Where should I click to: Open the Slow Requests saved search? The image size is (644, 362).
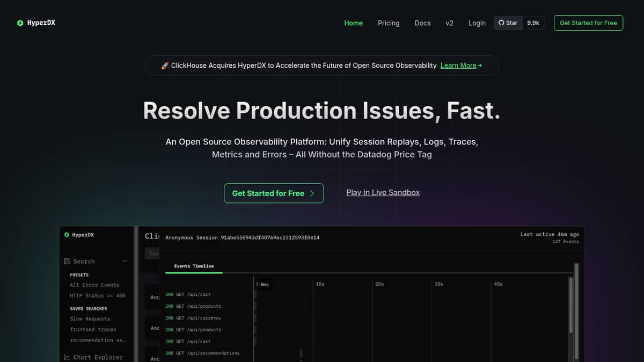coord(90,319)
